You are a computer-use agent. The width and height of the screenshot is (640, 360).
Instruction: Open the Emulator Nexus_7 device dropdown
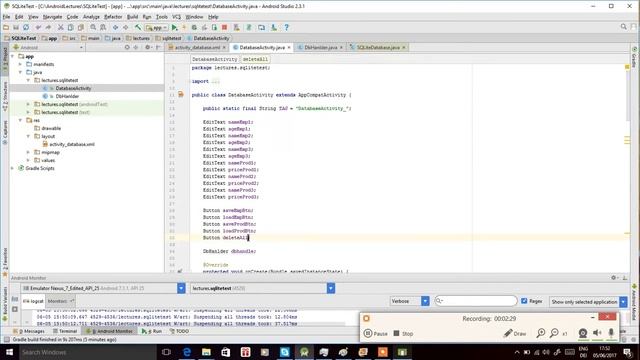181,288
